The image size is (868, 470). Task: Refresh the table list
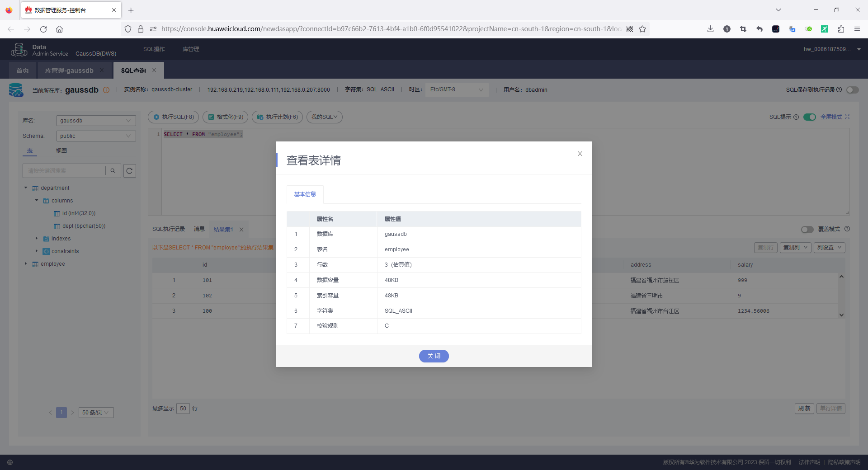coord(130,171)
